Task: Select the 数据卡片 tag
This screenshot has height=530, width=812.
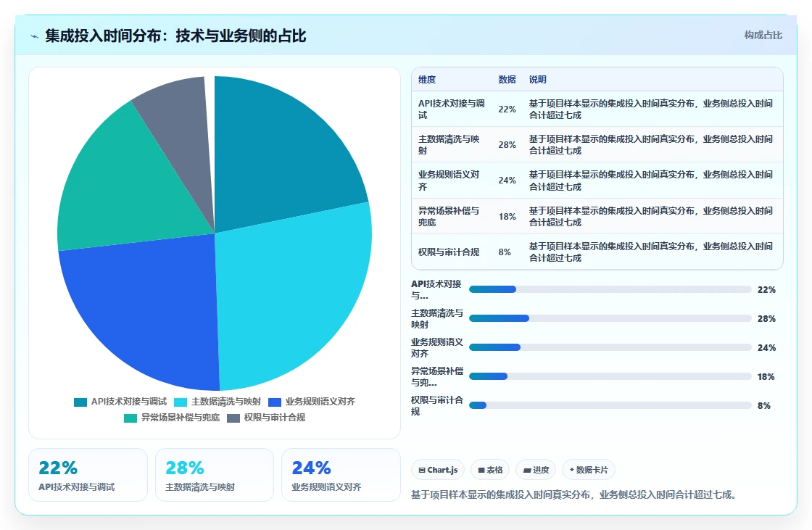Action: pyautogui.click(x=588, y=470)
